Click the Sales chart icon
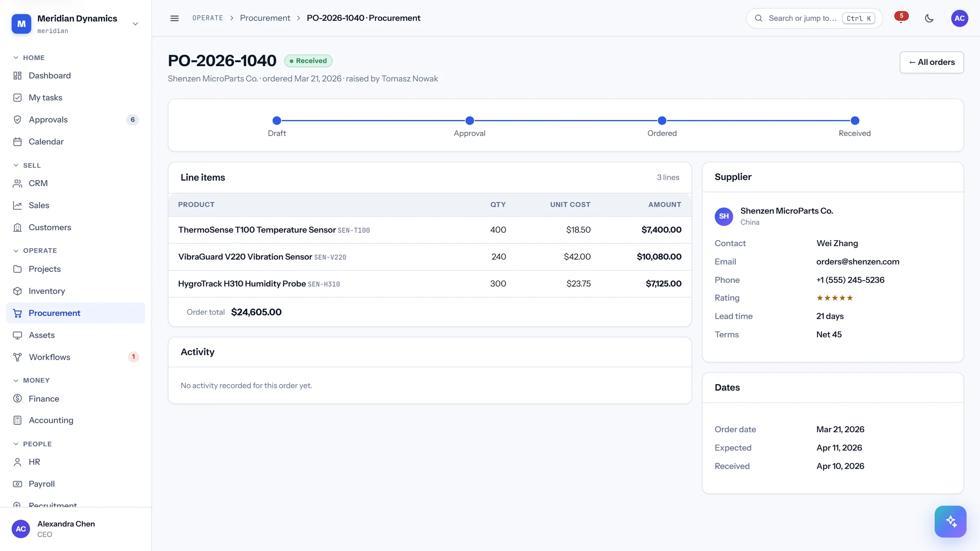This screenshot has height=551, width=980. tap(17, 205)
